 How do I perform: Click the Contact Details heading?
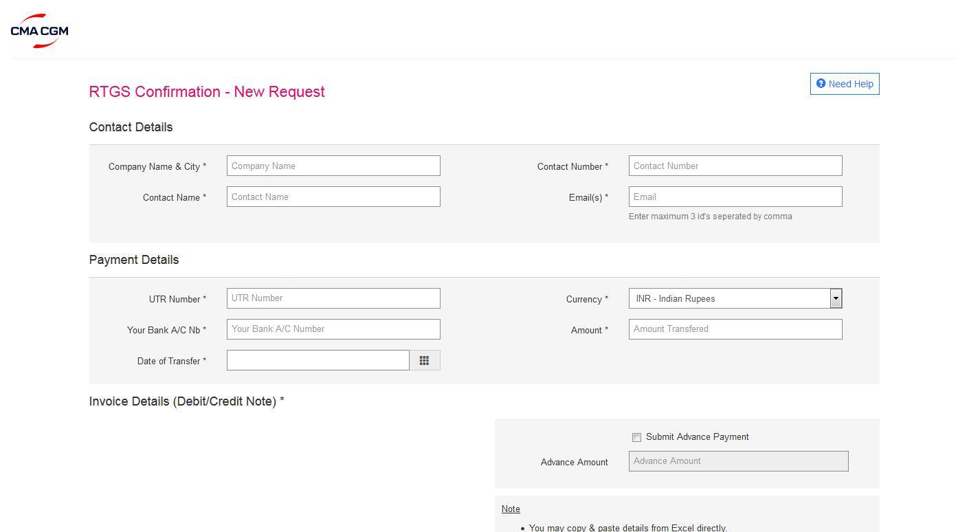coord(131,127)
